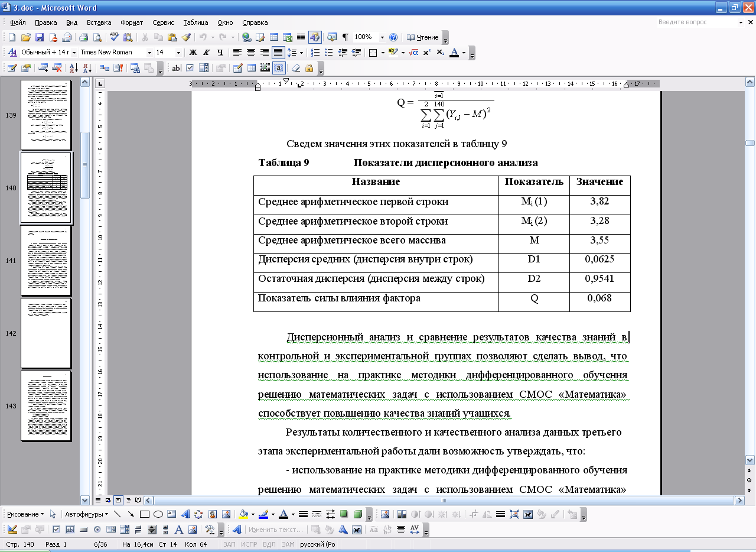The image size is (756, 552).
Task: Sort ascending with the А-Я arrow icon
Action: pos(74,67)
